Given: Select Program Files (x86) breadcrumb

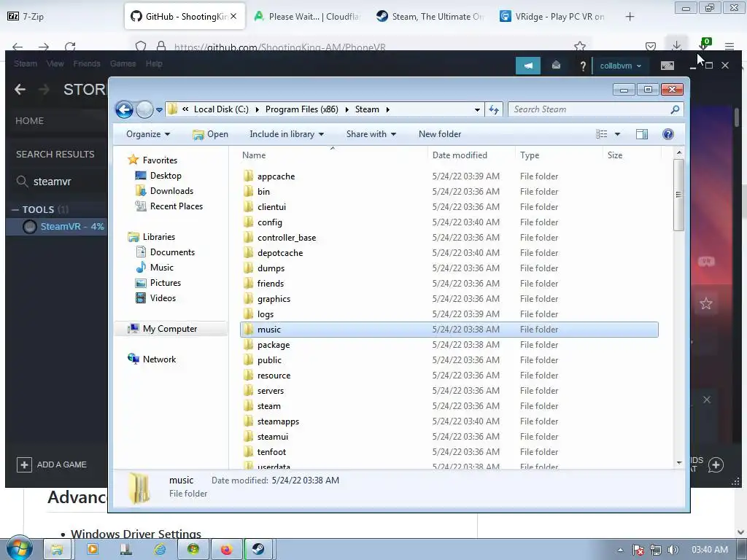Looking at the screenshot, I should (x=301, y=109).
